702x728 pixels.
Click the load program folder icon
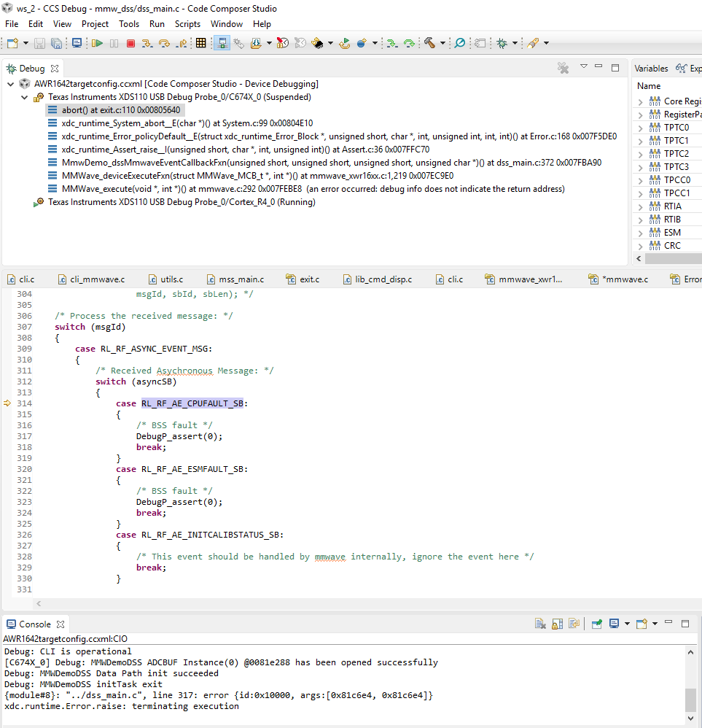point(256,43)
